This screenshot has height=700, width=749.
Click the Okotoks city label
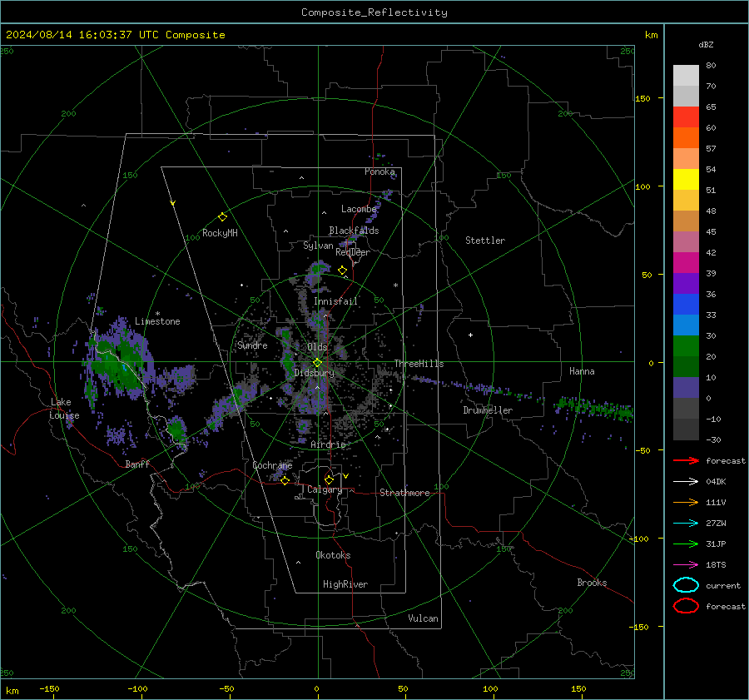[x=333, y=555]
